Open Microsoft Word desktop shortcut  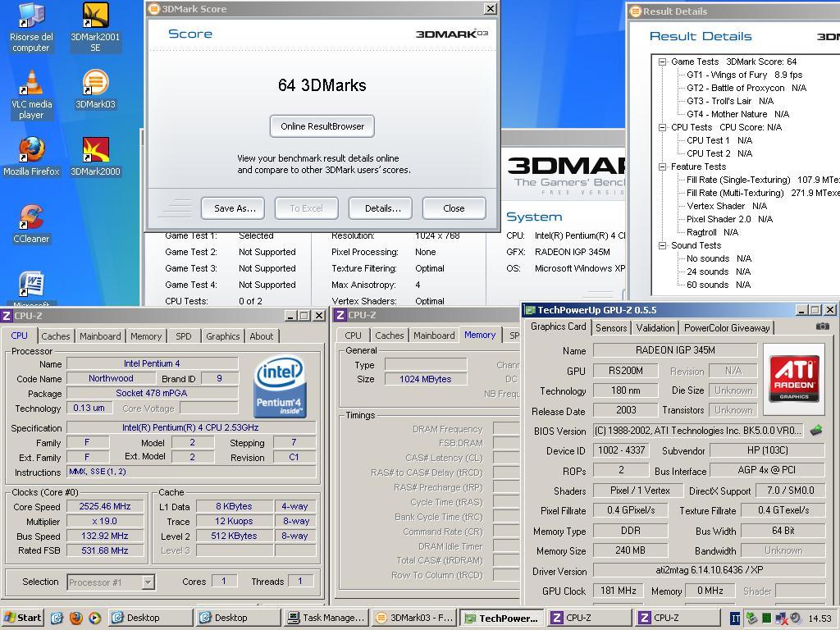(31, 288)
